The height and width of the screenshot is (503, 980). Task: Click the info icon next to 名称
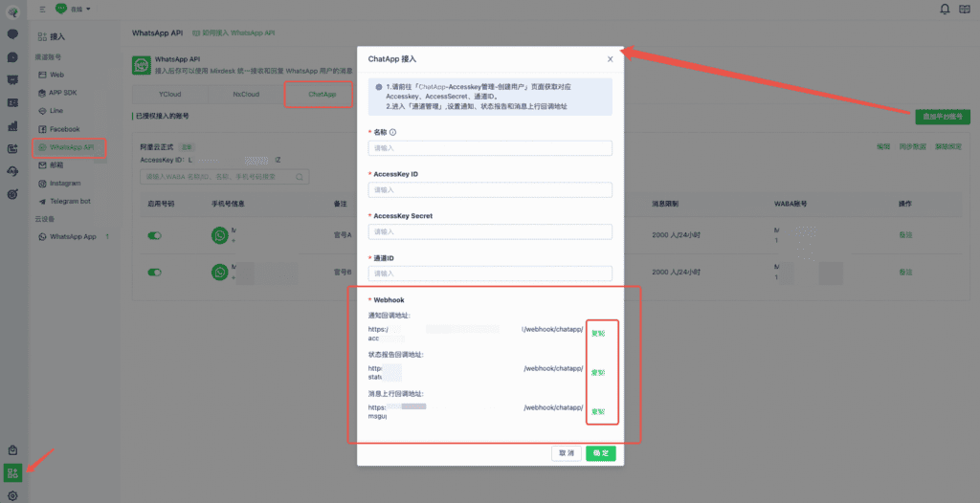[392, 133]
